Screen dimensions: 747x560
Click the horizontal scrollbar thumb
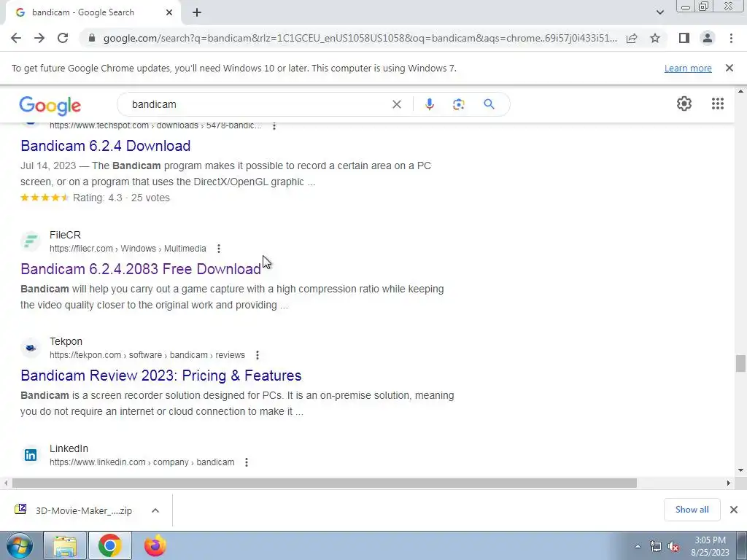[325, 483]
